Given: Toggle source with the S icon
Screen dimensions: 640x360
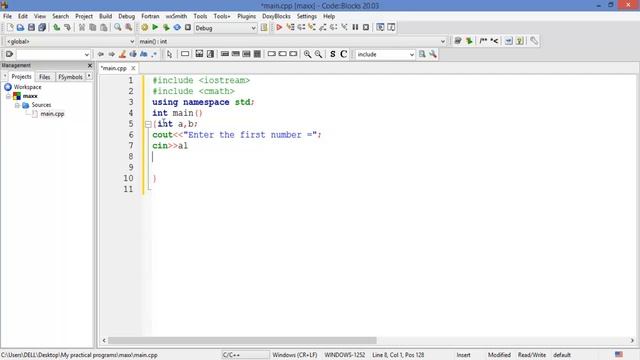Looking at the screenshot, I should tap(333, 54).
